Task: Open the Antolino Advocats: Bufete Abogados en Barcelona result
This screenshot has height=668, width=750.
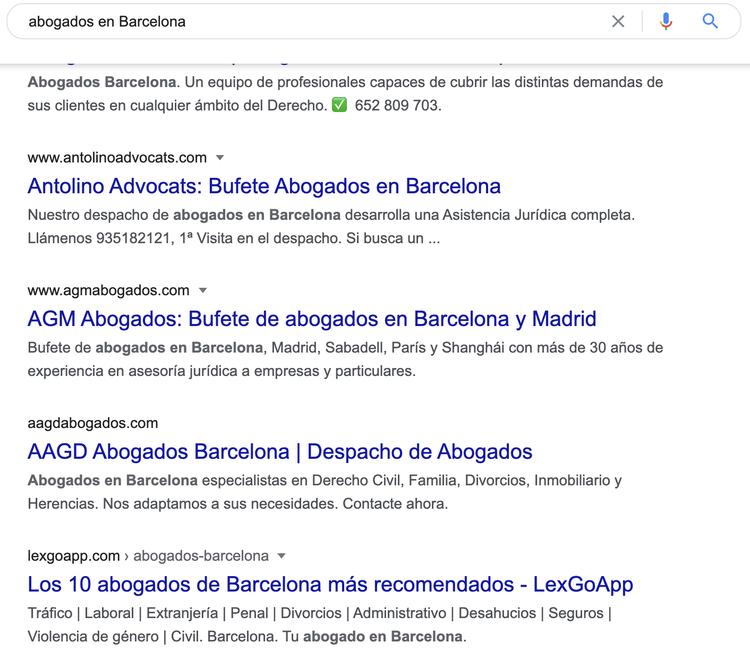Action: (x=264, y=186)
